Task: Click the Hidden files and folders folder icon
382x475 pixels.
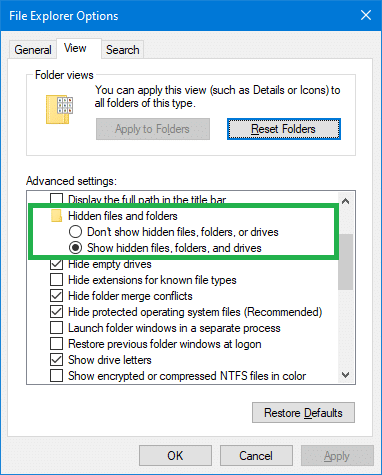Action: [56, 216]
